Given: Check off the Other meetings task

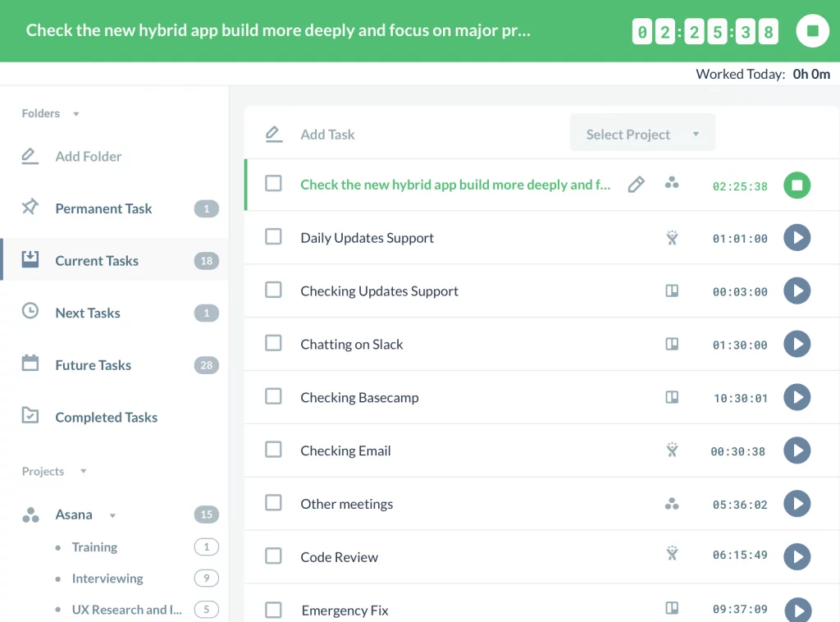Looking at the screenshot, I should click(273, 503).
